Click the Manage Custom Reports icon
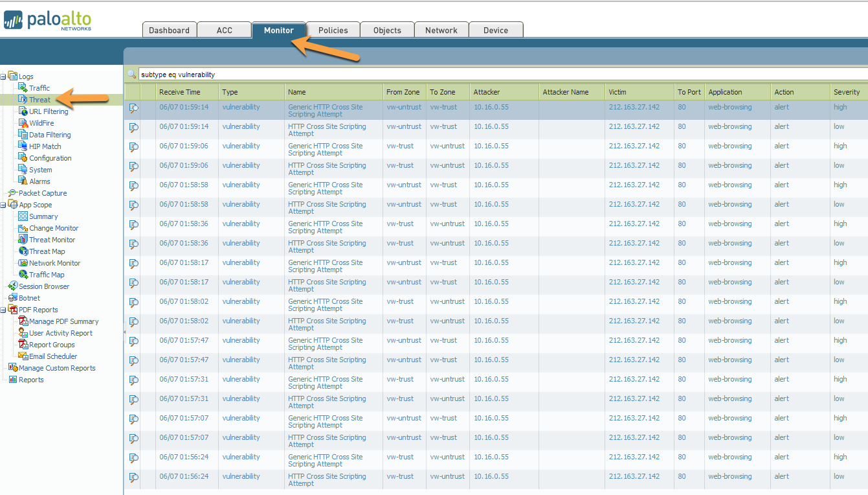The image size is (868, 495). (x=13, y=368)
